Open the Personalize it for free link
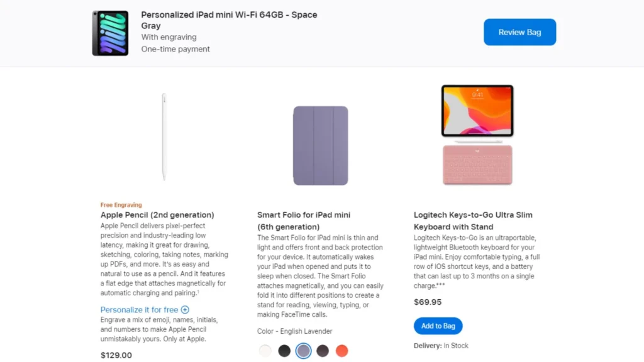This screenshot has height=362, width=644. [140, 309]
